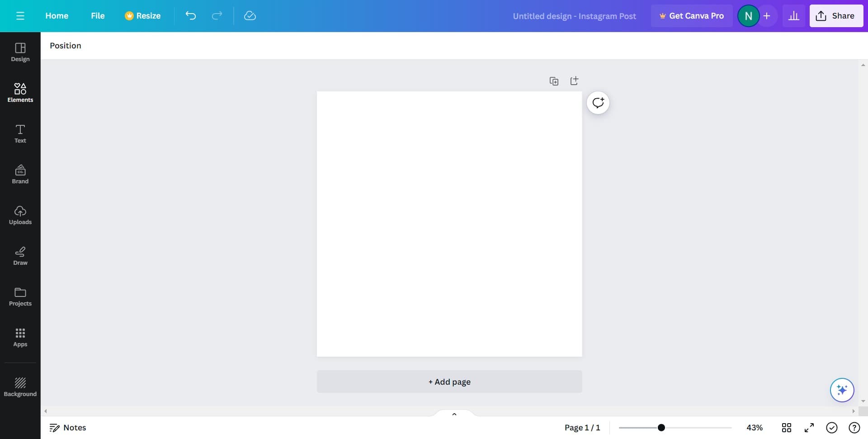Open the Canva Assistant

pos(841,390)
